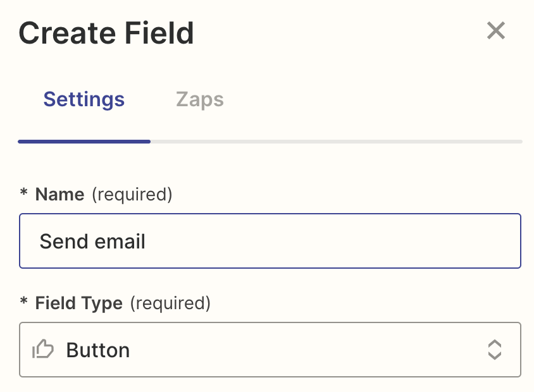The width and height of the screenshot is (534, 392).
Task: Click "(required)" next to Field Type label
Action: (x=170, y=303)
